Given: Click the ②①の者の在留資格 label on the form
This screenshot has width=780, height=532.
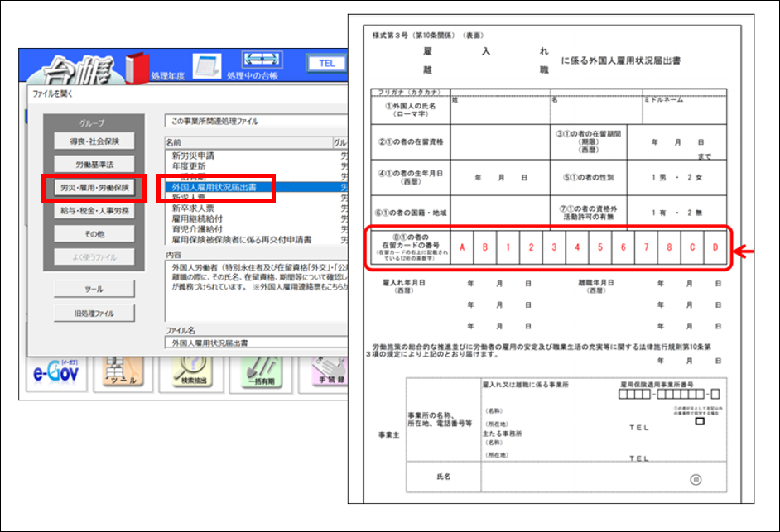Looking at the screenshot, I should 411,141.
